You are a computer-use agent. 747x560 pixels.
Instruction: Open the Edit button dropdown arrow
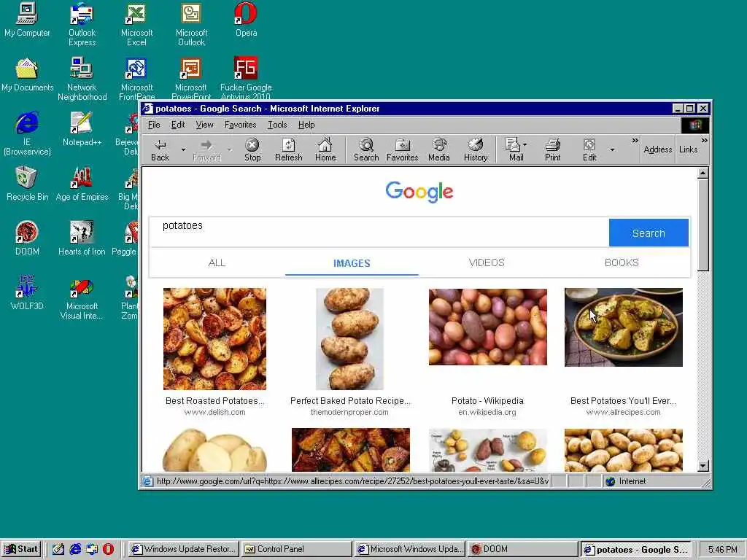pos(612,150)
